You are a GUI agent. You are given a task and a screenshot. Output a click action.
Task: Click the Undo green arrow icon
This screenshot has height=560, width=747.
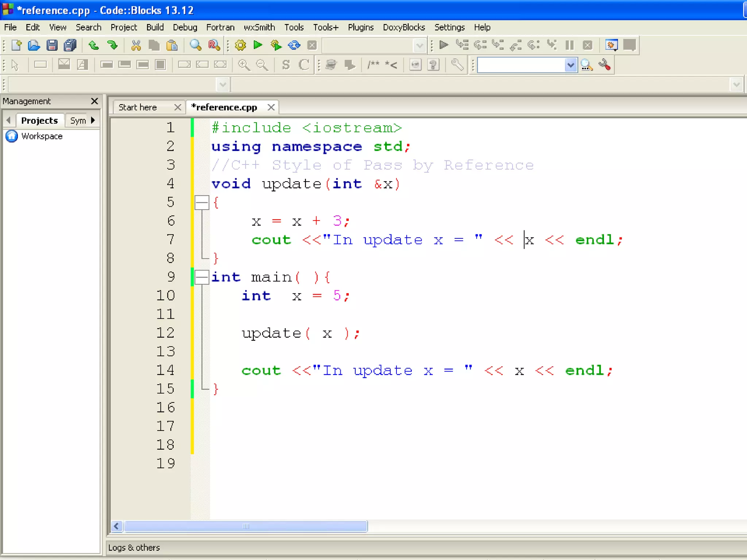[94, 45]
